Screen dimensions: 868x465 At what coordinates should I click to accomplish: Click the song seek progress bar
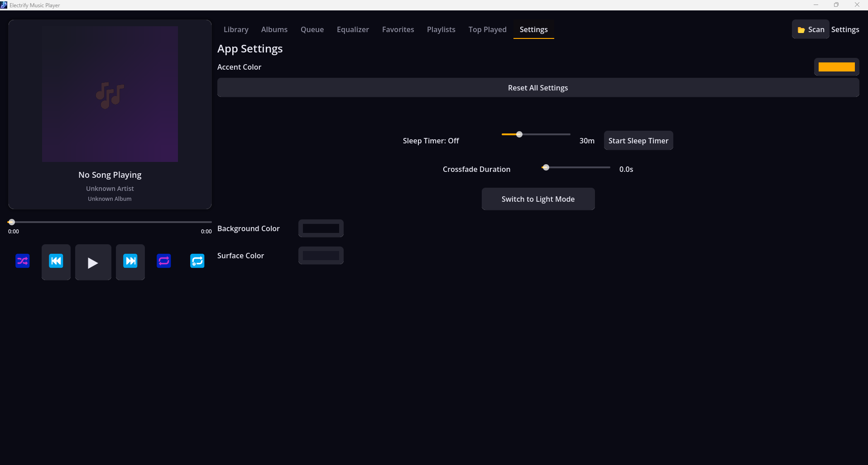point(110,222)
